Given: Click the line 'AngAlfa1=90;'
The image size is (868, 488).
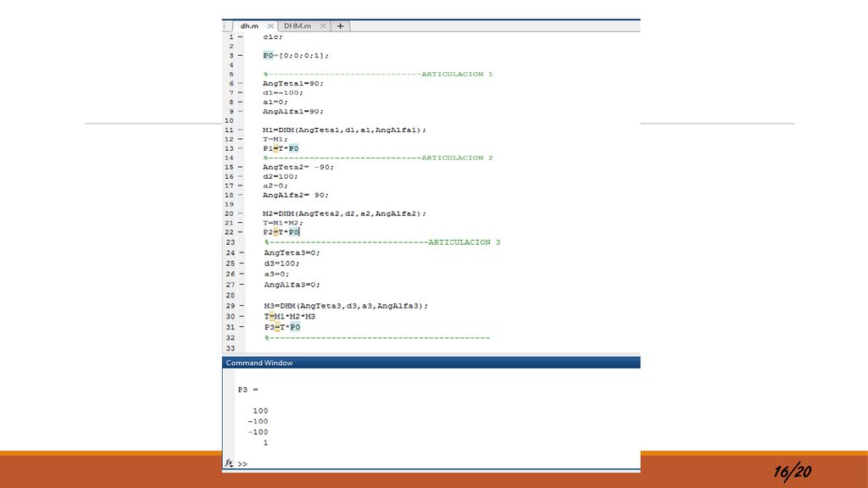Looking at the screenshot, I should point(292,112).
